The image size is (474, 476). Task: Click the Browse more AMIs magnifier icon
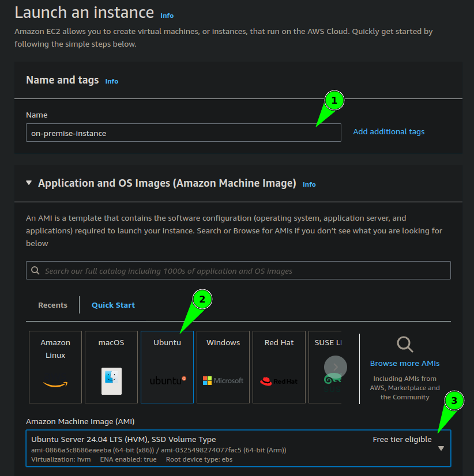[405, 344]
